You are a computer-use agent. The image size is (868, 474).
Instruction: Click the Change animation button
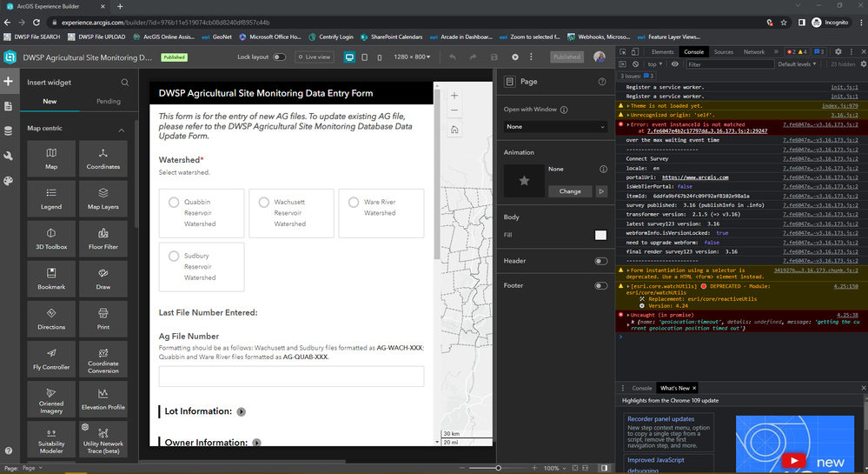570,191
